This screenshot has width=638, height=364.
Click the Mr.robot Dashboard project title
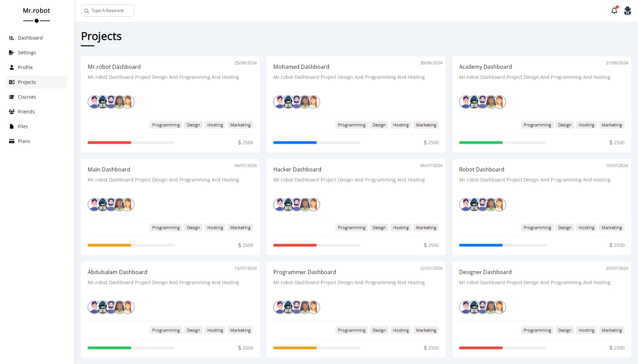click(x=114, y=67)
